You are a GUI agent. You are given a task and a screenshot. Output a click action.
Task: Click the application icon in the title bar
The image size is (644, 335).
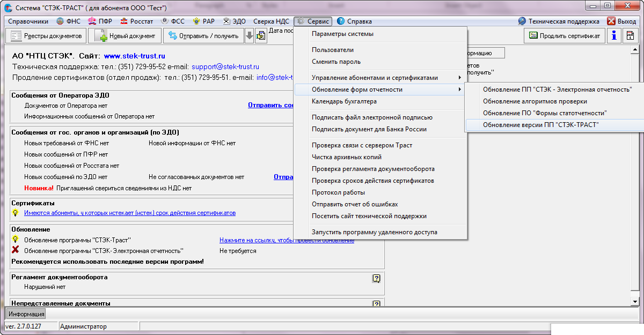8,8
